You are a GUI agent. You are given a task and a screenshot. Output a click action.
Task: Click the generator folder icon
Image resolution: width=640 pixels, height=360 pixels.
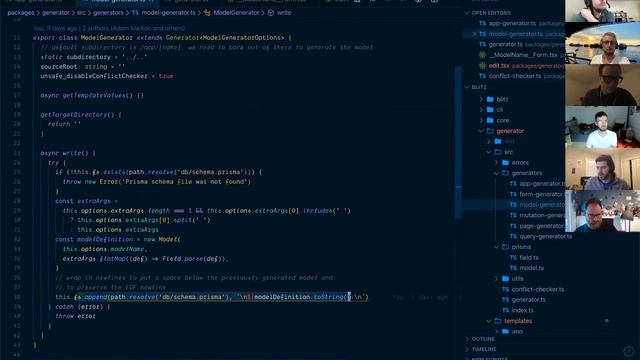[x=490, y=131]
